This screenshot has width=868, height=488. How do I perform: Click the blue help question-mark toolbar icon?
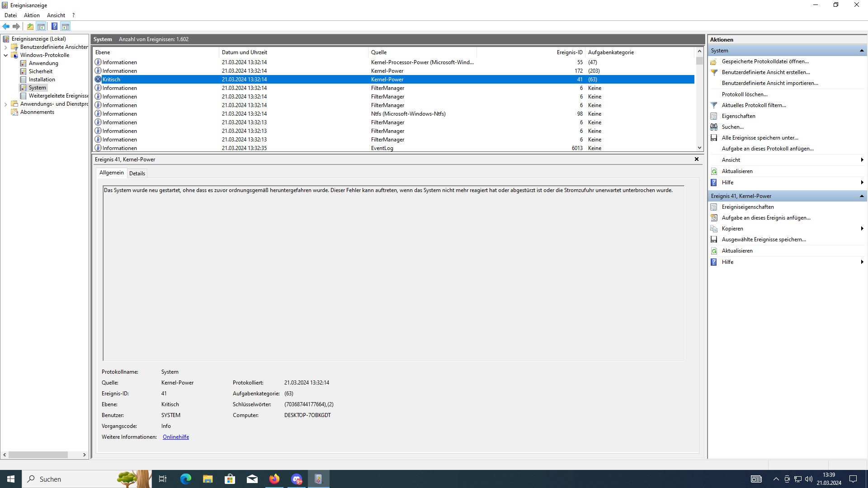pyautogui.click(x=54, y=26)
